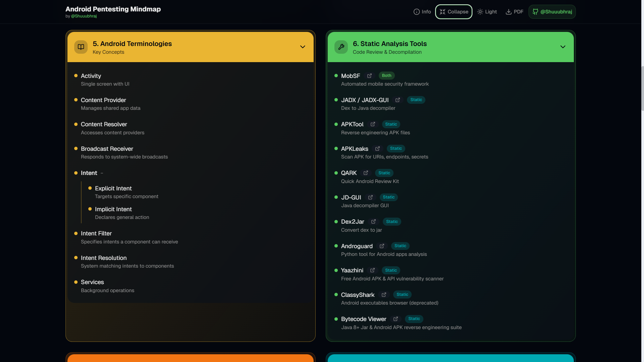Click the 6. Static Analysis Tools heading

tap(389, 44)
